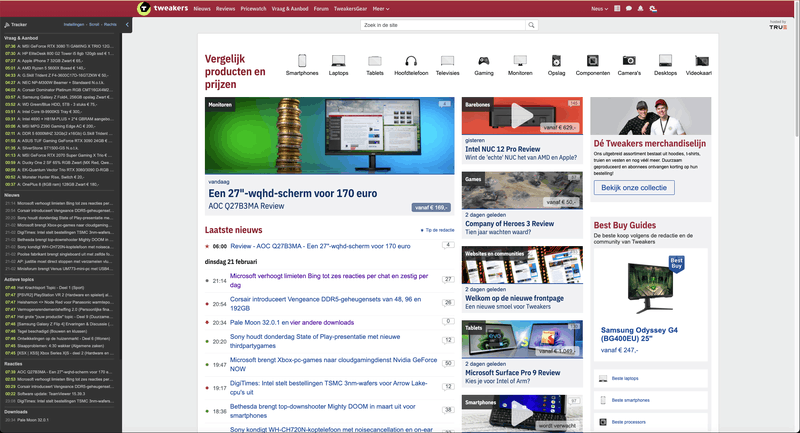The width and height of the screenshot is (800, 433).
Task: Click the merchandise photo banner
Action: 651,116
